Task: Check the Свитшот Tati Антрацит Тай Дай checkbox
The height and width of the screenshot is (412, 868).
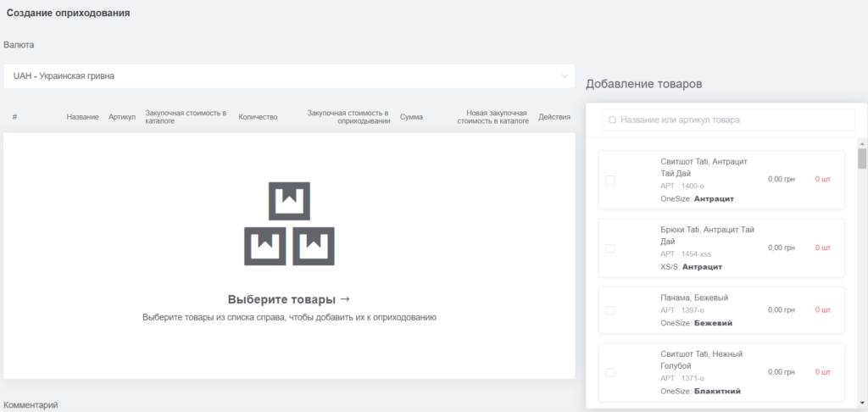Action: (610, 180)
